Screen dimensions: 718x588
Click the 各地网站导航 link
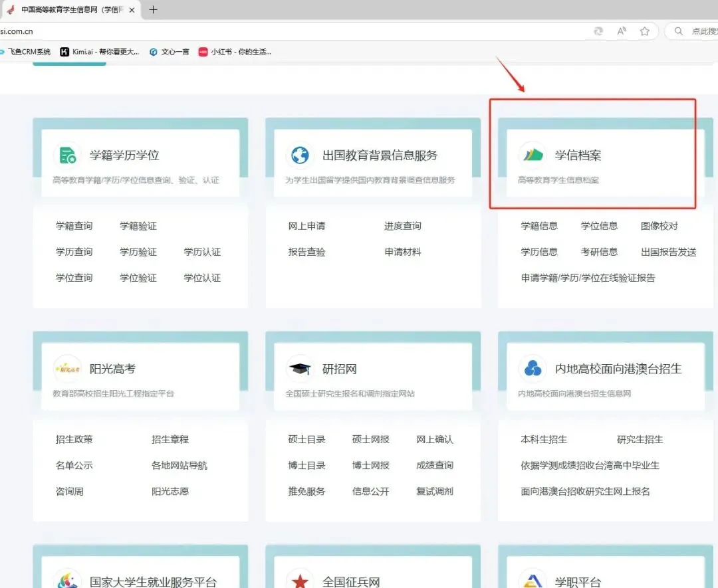tap(179, 465)
